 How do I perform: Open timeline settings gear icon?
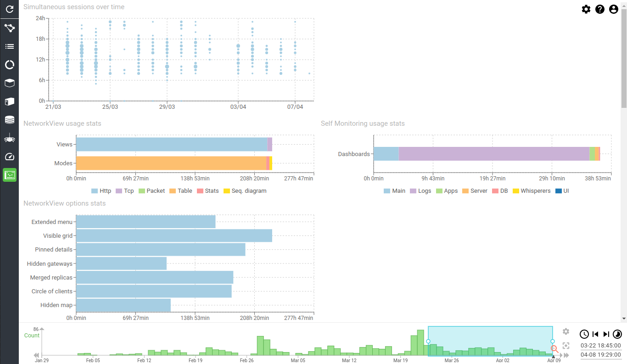click(x=566, y=331)
